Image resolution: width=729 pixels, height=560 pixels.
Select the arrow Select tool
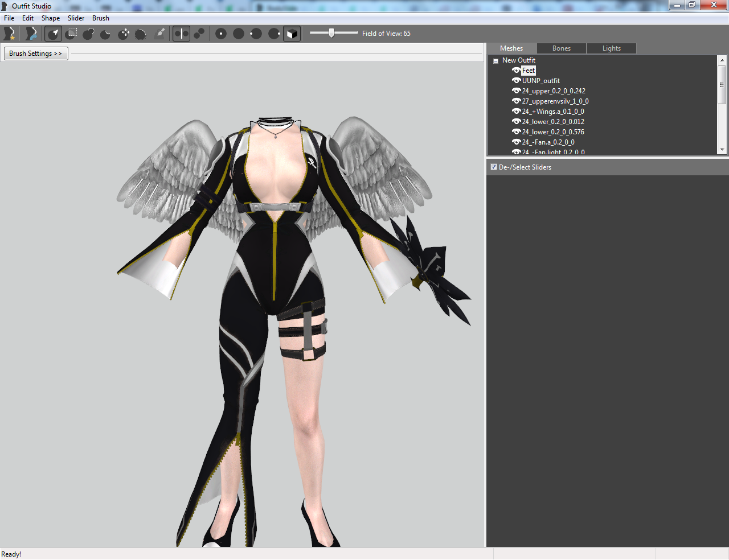pyautogui.click(x=54, y=34)
